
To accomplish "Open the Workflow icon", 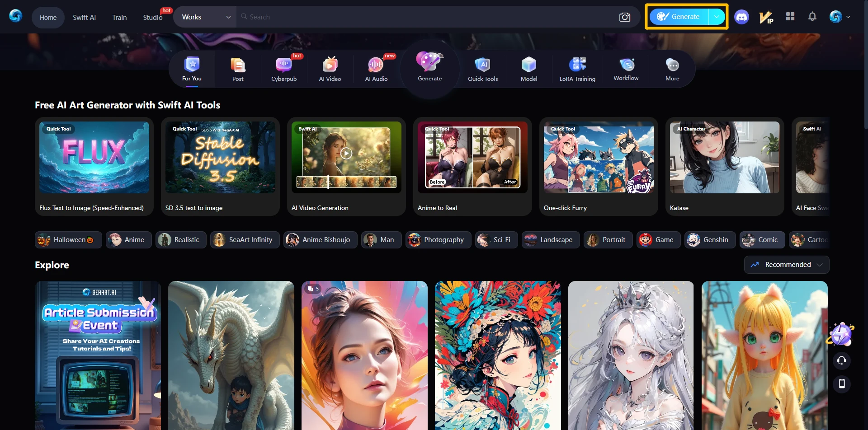I will point(626,65).
